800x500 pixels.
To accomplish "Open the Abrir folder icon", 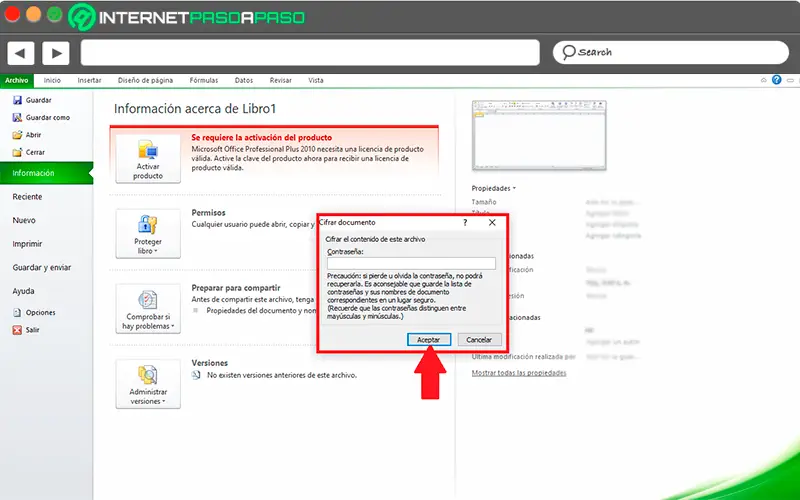I will click(17, 135).
